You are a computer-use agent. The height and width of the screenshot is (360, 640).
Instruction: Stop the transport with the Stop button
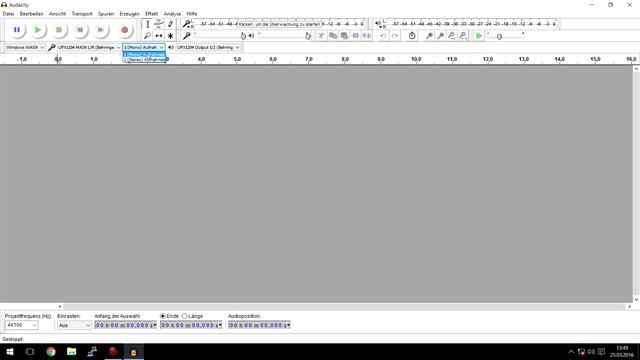click(59, 30)
